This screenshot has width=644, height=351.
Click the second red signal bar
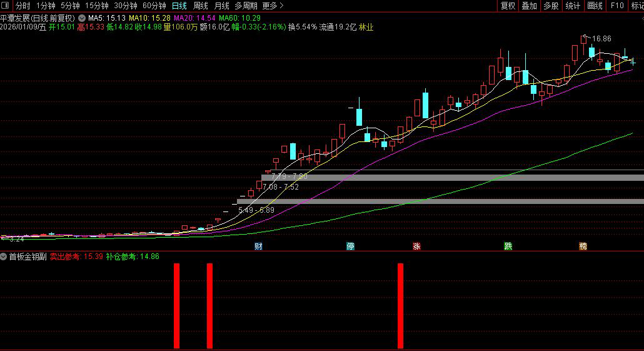209,306
